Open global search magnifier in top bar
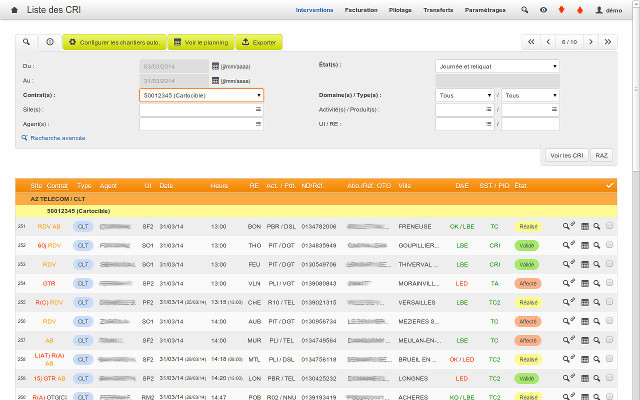This screenshot has height=400, width=640. (x=524, y=10)
